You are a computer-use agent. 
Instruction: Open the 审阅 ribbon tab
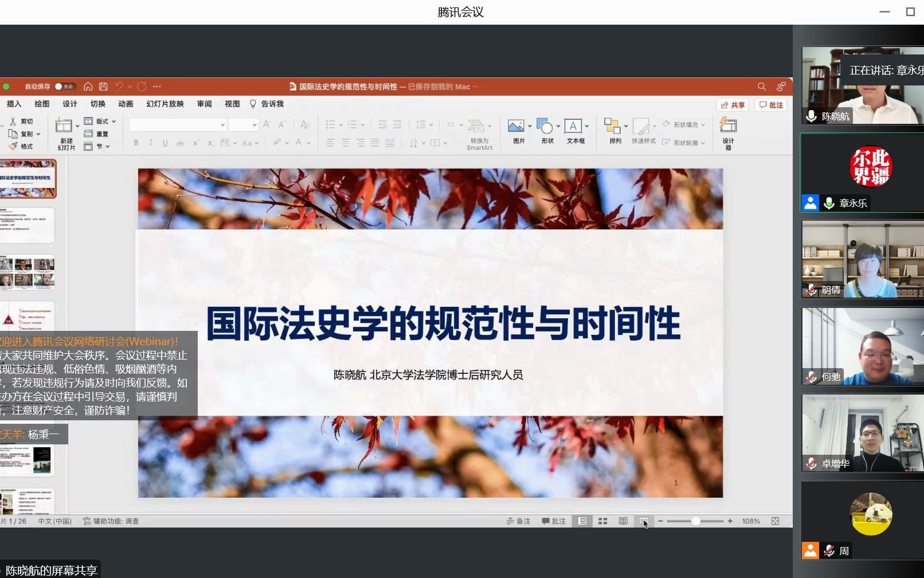pyautogui.click(x=204, y=104)
